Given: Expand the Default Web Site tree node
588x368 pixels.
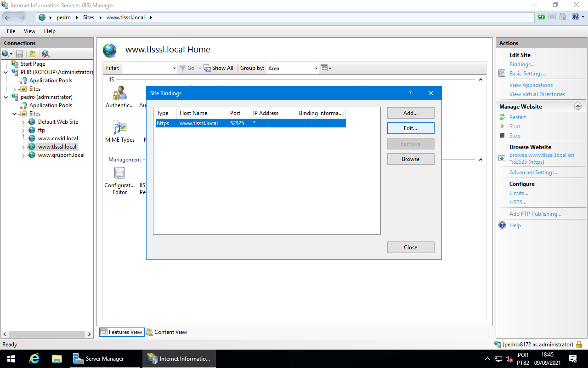Looking at the screenshot, I should click(x=23, y=122).
